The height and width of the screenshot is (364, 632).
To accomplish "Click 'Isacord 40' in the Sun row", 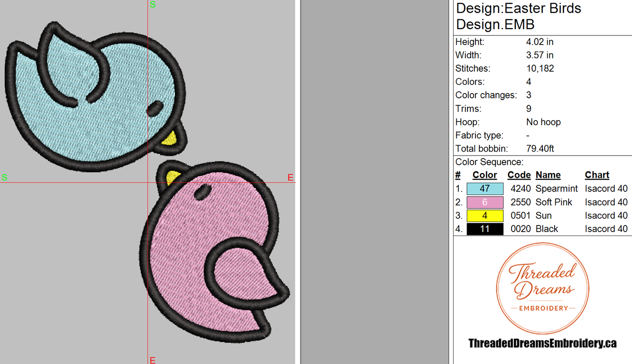I will pos(606,215).
